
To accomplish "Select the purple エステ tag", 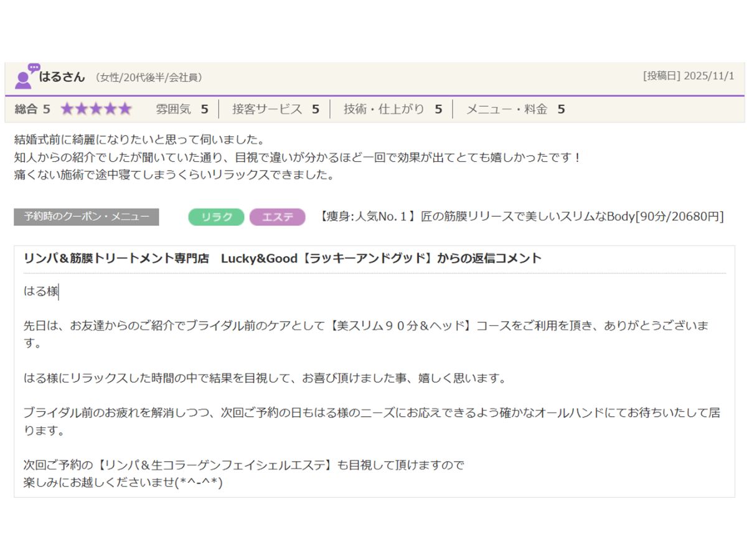I will (x=277, y=217).
